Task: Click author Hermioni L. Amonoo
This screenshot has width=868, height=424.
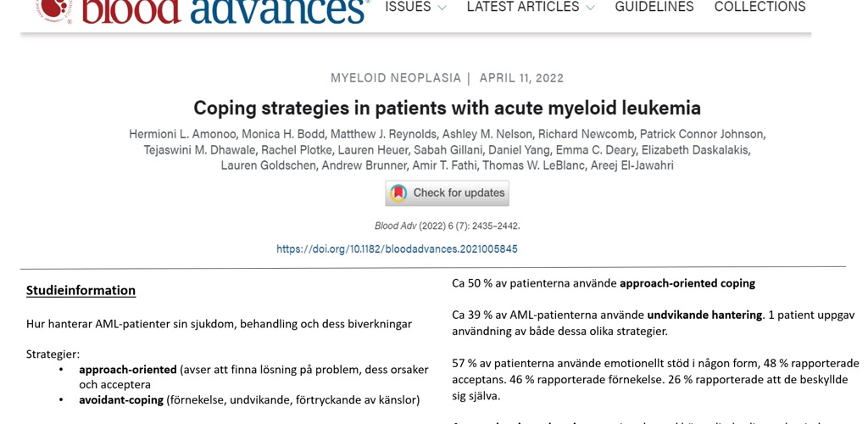Action: click(x=181, y=134)
